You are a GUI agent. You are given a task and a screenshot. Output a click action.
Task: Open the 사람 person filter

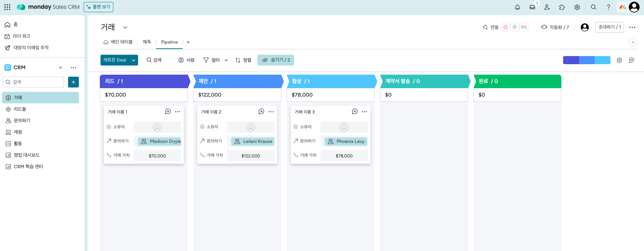click(x=186, y=60)
